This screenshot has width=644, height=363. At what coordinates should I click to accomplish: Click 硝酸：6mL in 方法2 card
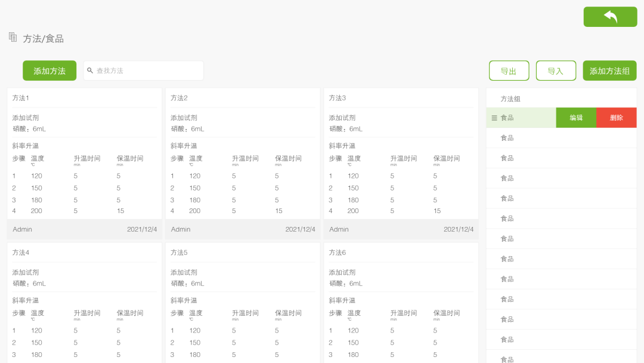pyautogui.click(x=188, y=129)
